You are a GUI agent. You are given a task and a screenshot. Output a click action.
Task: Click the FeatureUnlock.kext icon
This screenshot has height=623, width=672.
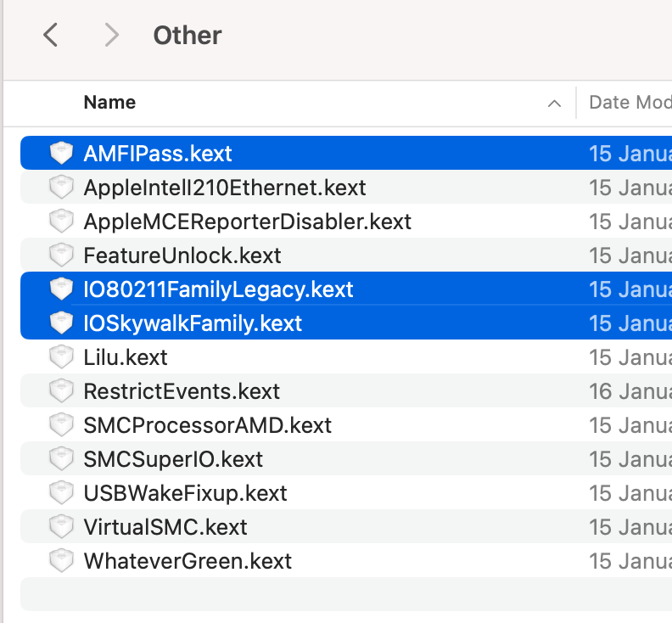tap(61, 255)
